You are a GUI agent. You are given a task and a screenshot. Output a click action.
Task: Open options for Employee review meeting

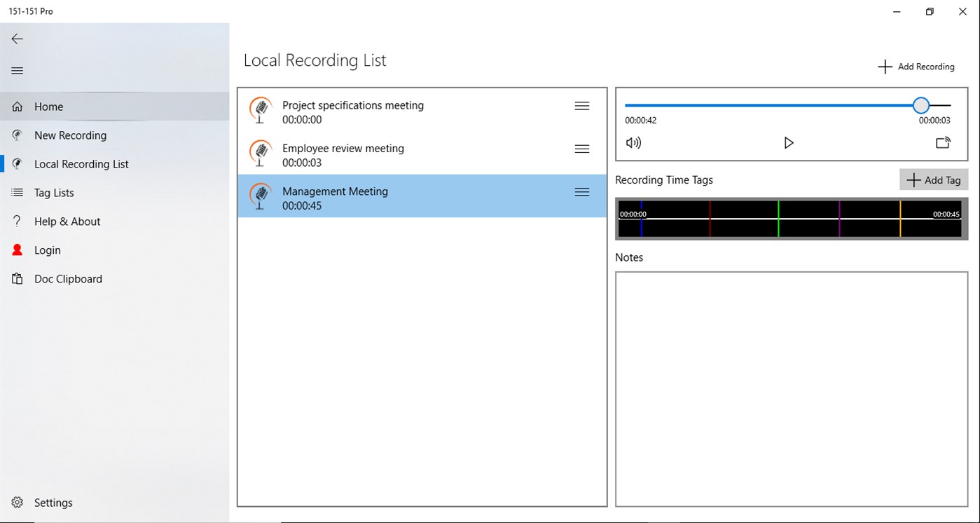point(581,149)
